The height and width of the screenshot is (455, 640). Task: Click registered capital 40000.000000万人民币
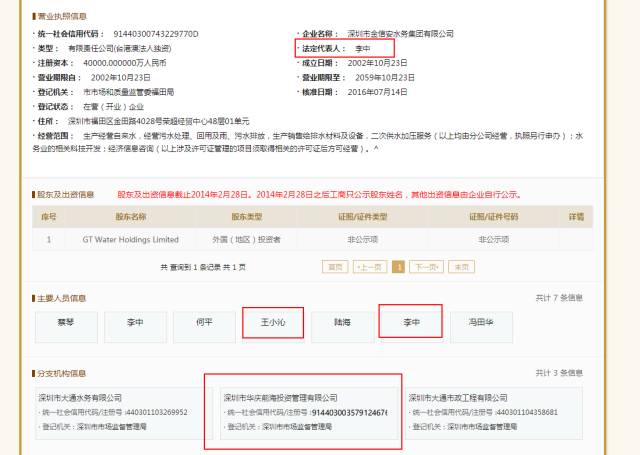click(124, 63)
